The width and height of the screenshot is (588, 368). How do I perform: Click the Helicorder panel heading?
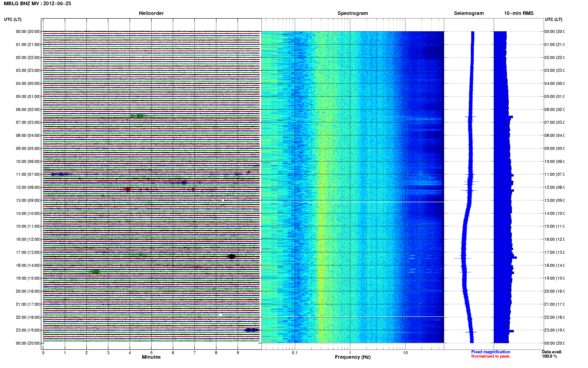pyautogui.click(x=151, y=13)
